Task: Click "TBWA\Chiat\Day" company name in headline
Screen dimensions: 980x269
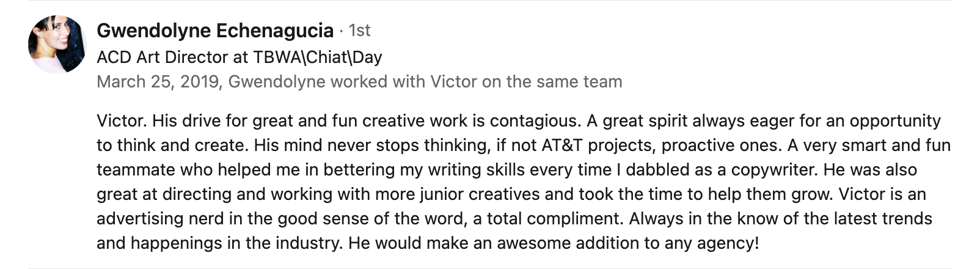Action: 316,57
